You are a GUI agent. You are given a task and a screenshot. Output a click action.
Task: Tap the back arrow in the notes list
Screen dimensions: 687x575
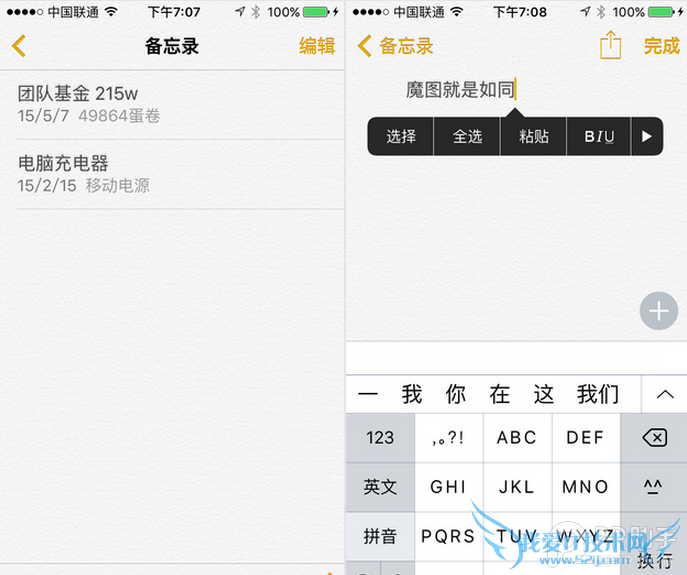(x=19, y=46)
